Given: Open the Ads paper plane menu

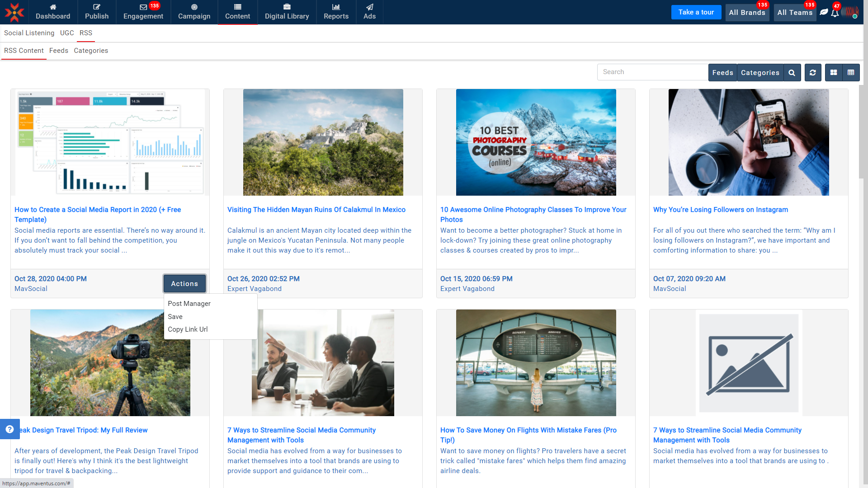Looking at the screenshot, I should [369, 12].
